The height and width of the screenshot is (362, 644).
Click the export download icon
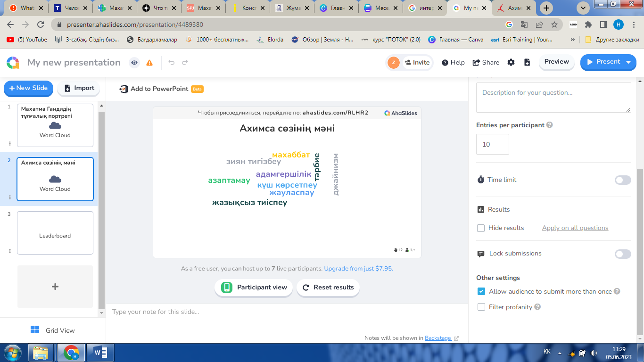click(527, 62)
